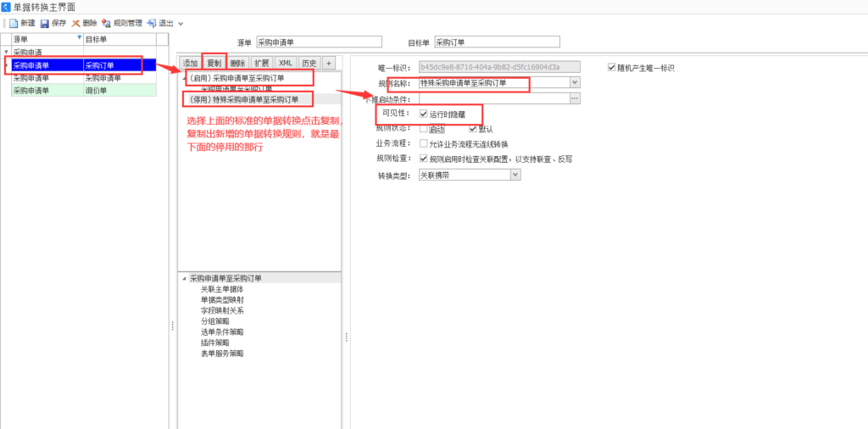Select row with target 询价单
868x429 pixels.
tap(84, 91)
